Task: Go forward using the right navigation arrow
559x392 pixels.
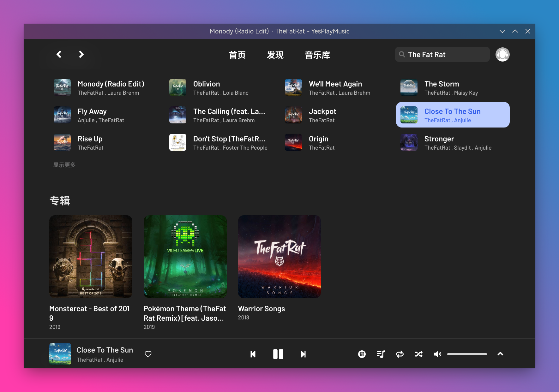Action: [81, 54]
